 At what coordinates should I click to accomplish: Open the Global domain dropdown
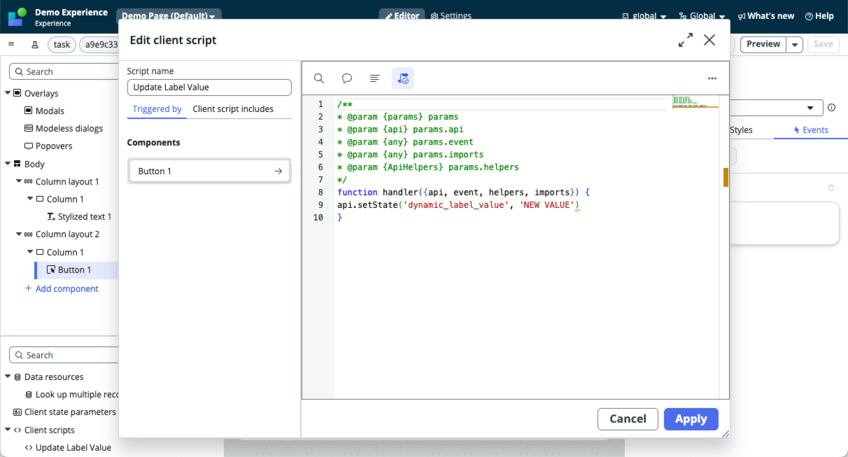702,16
